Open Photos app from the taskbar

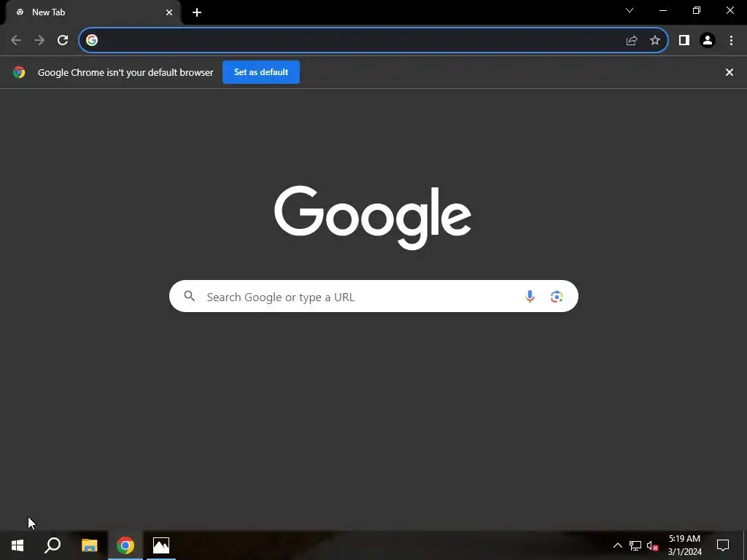[161, 545]
